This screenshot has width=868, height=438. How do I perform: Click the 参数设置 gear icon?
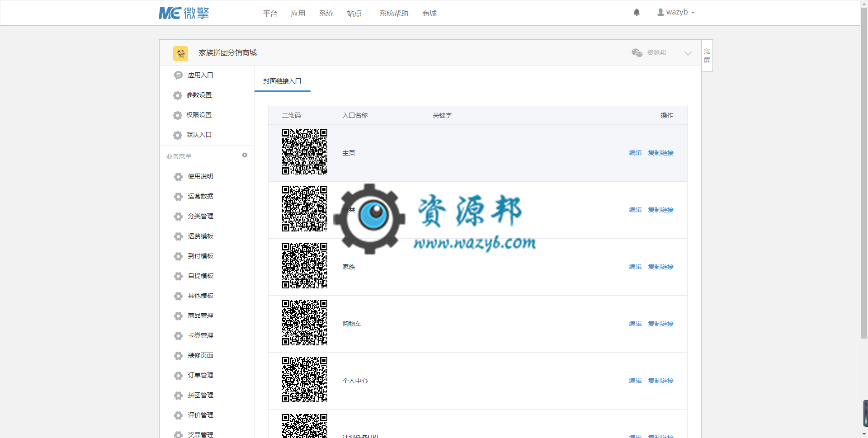pyautogui.click(x=178, y=95)
